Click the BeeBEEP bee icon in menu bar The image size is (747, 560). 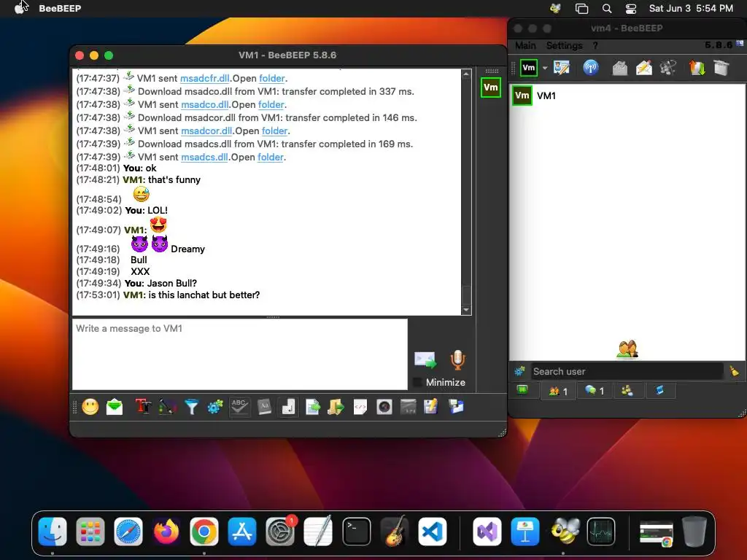click(555, 8)
